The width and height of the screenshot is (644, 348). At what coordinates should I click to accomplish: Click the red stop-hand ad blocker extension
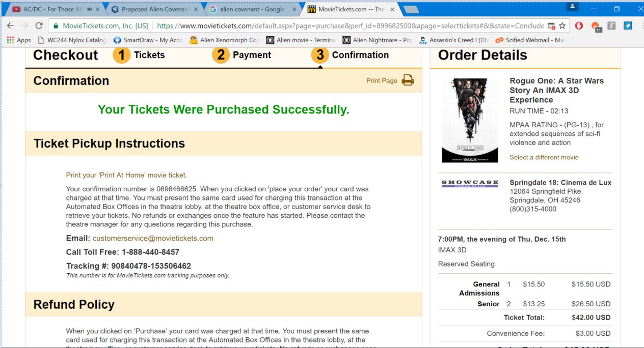[x=579, y=25]
